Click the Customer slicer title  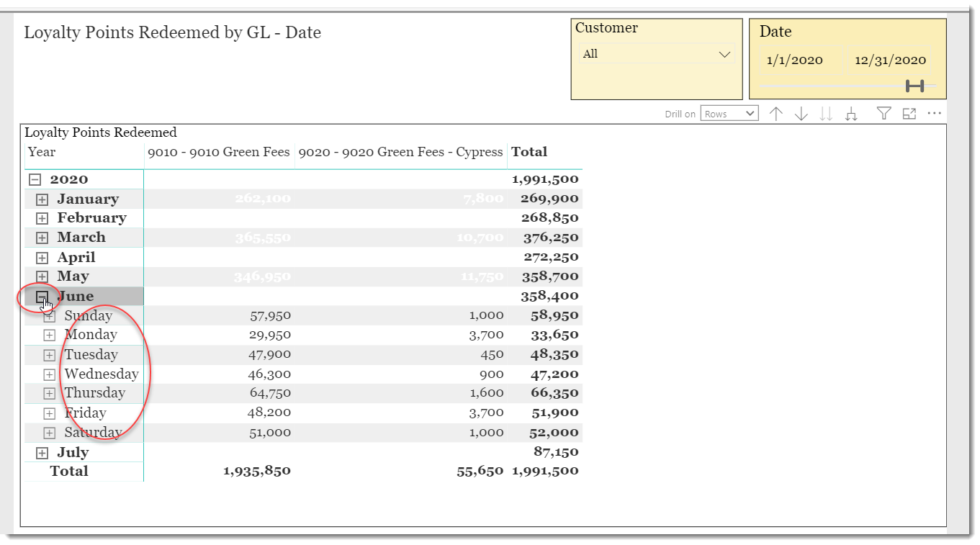click(x=606, y=28)
